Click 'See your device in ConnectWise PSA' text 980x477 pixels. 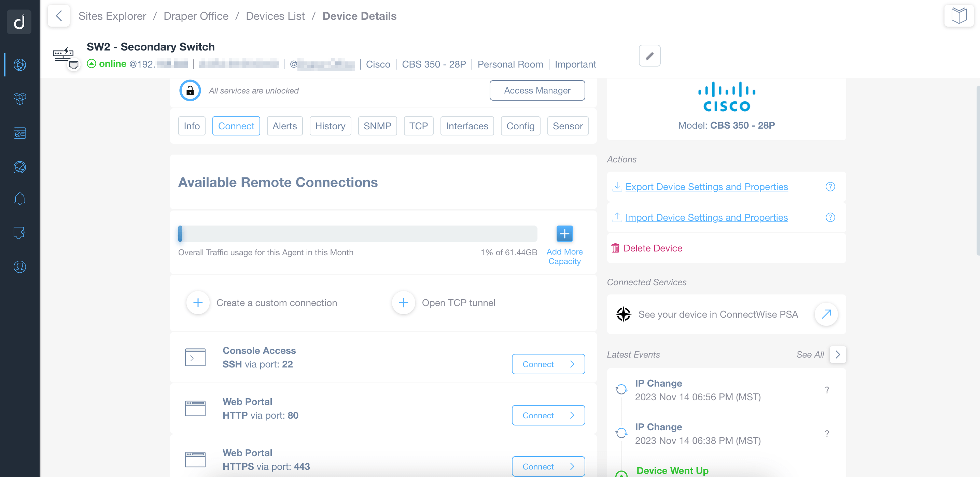[718, 315]
